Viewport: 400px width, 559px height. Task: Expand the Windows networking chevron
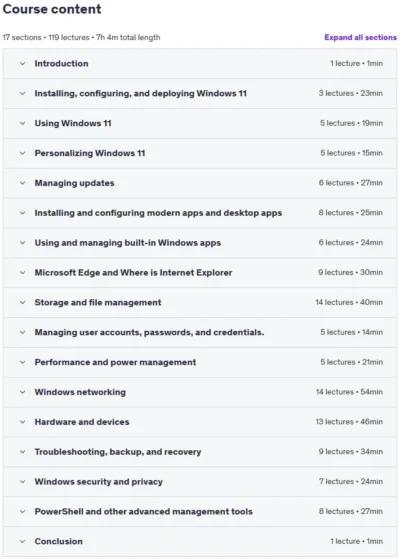(22, 392)
